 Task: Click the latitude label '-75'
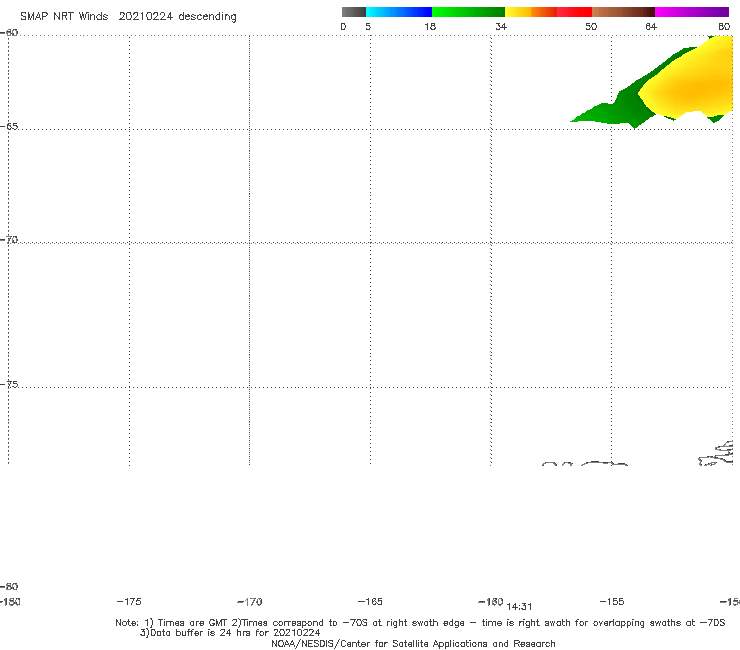coord(9,384)
